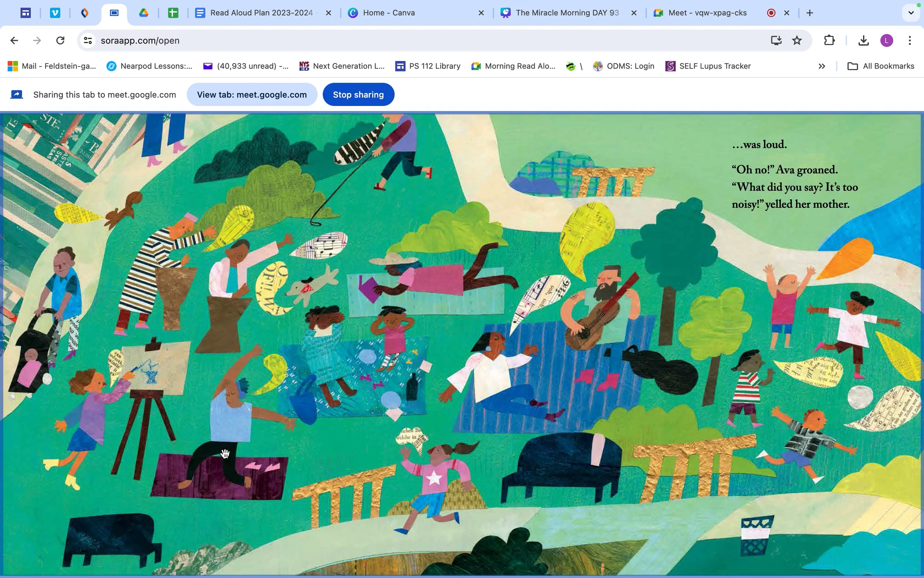
Task: Click the forward navigation arrow
Action: pos(37,41)
